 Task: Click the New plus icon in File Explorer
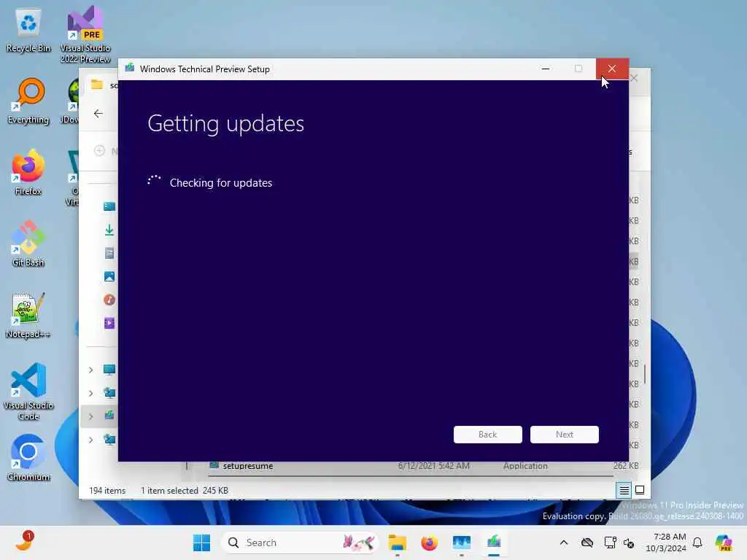point(99,151)
